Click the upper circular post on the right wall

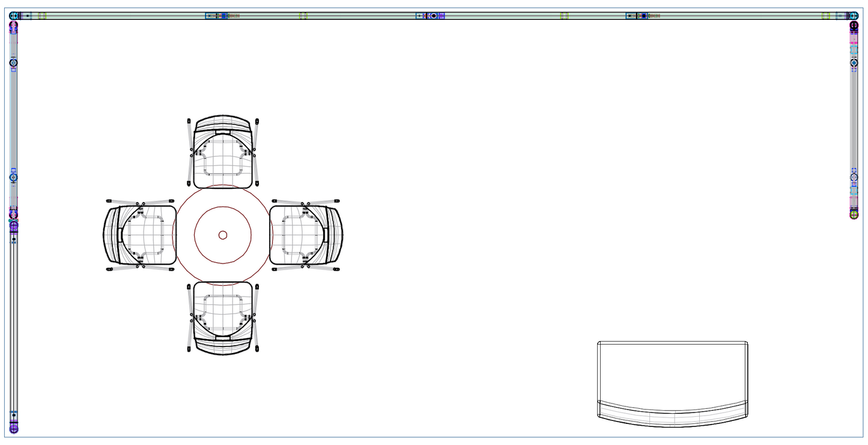coord(854,63)
